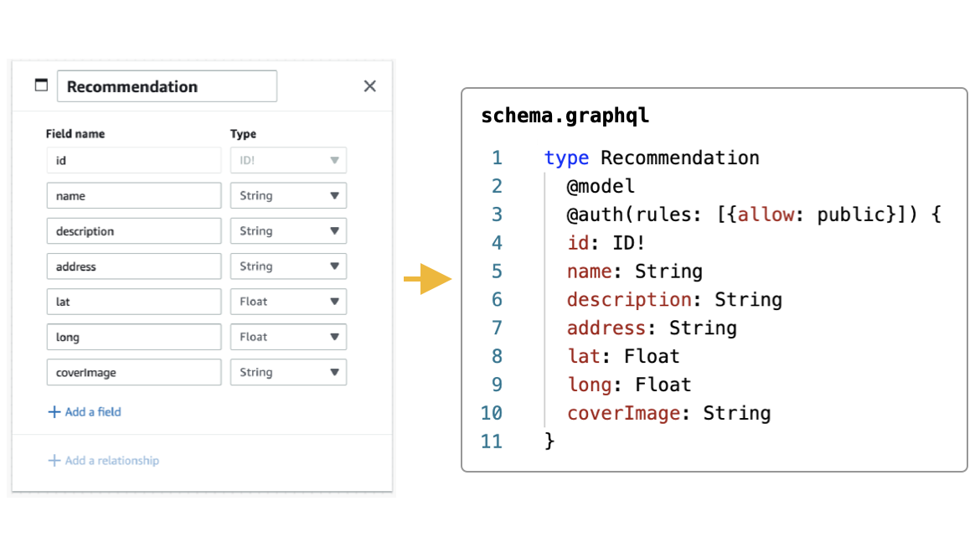Screen dimensions: 980x558
Task: Edit the Recommendation model name field
Action: point(167,86)
